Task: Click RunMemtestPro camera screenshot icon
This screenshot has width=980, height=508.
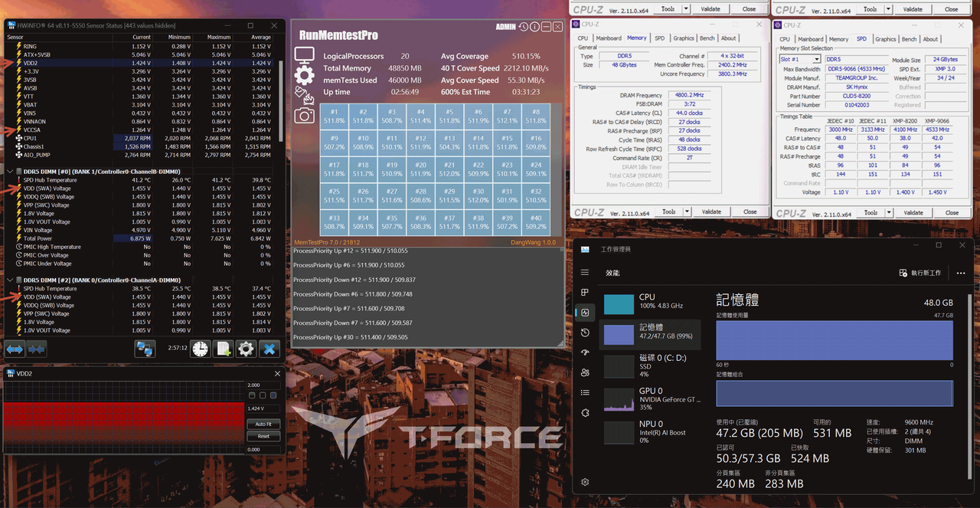Action: [x=305, y=115]
